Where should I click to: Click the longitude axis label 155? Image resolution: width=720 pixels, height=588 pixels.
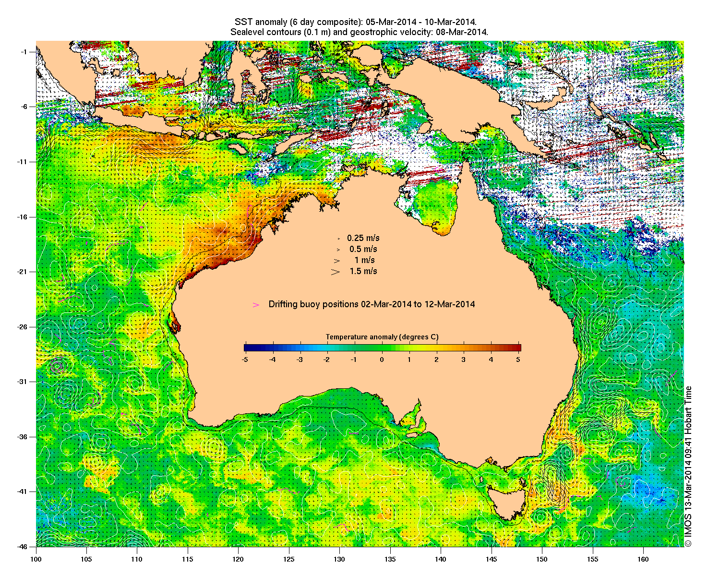pyautogui.click(x=593, y=559)
